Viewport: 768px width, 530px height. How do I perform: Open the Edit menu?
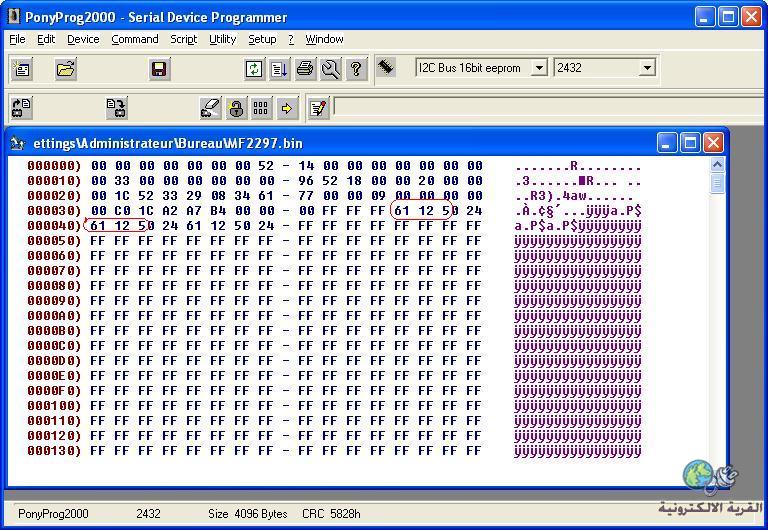(46, 39)
